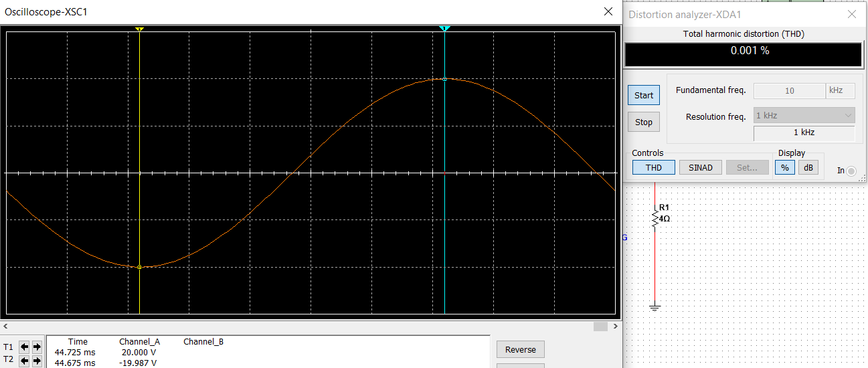This screenshot has width=868, height=368.
Task: Click the ground symbol in schematic
Action: 655,307
